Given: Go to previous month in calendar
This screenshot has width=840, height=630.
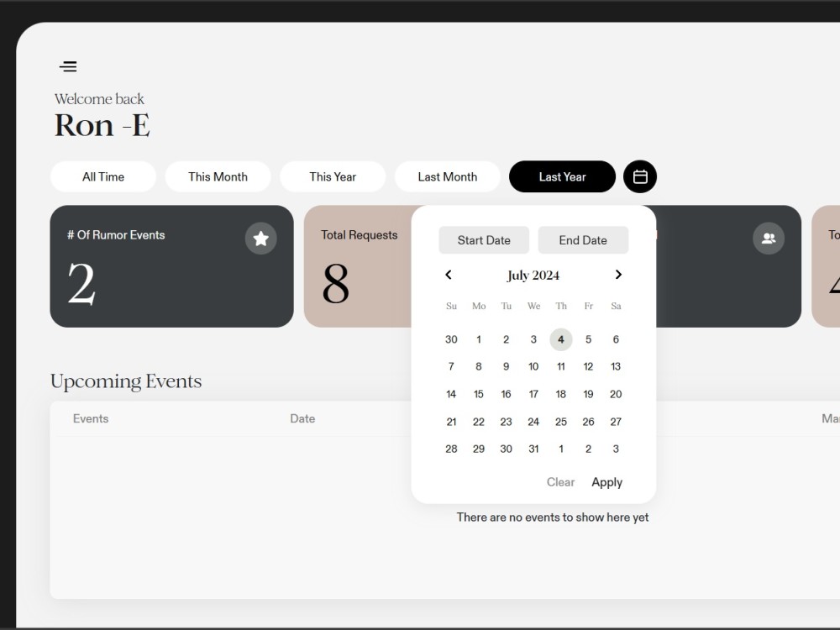Looking at the screenshot, I should [449, 275].
